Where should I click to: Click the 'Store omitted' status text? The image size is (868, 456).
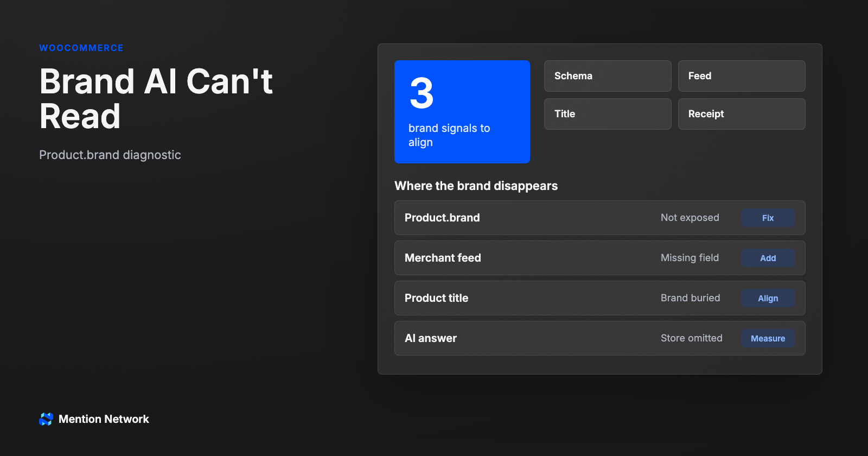pyautogui.click(x=692, y=338)
